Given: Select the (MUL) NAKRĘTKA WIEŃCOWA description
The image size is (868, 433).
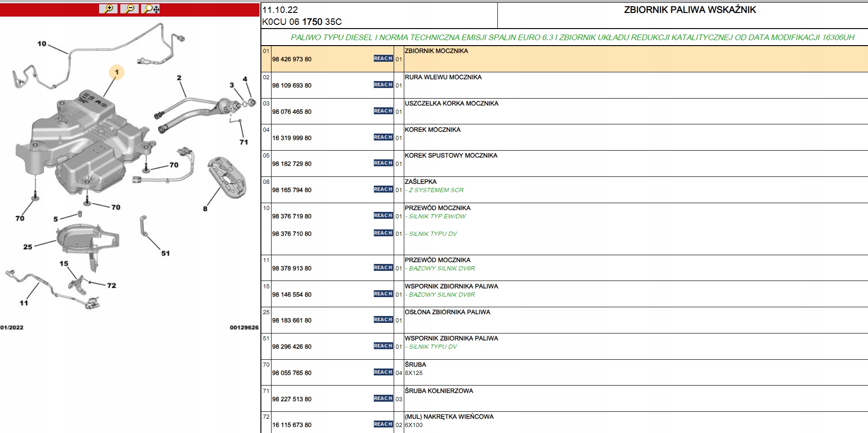Looking at the screenshot, I should (x=449, y=417).
